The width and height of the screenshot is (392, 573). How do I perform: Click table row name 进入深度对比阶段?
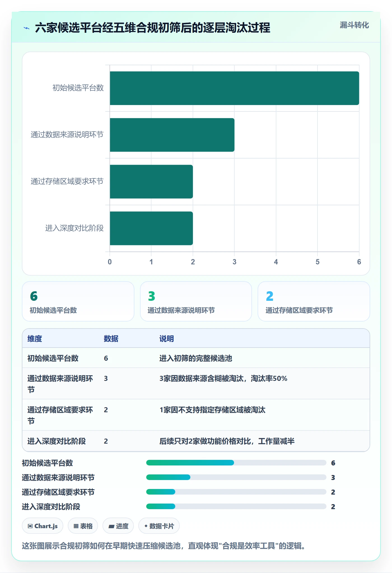57,441
